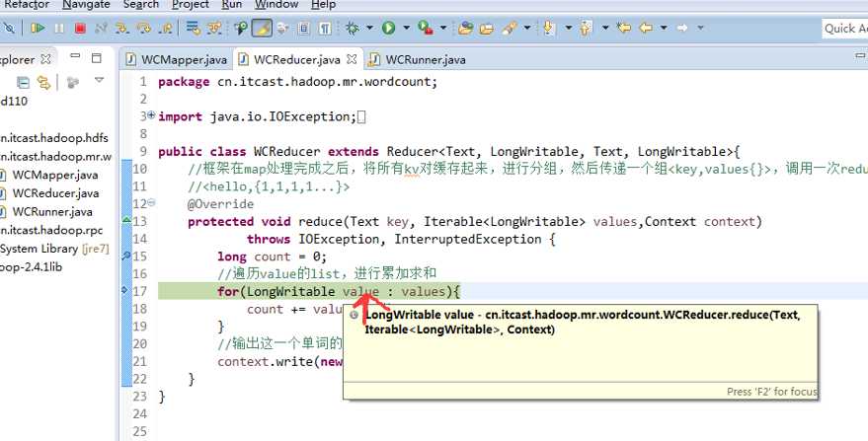
Task: Click the Next Annotation down-arrow icon
Action: pos(549,28)
